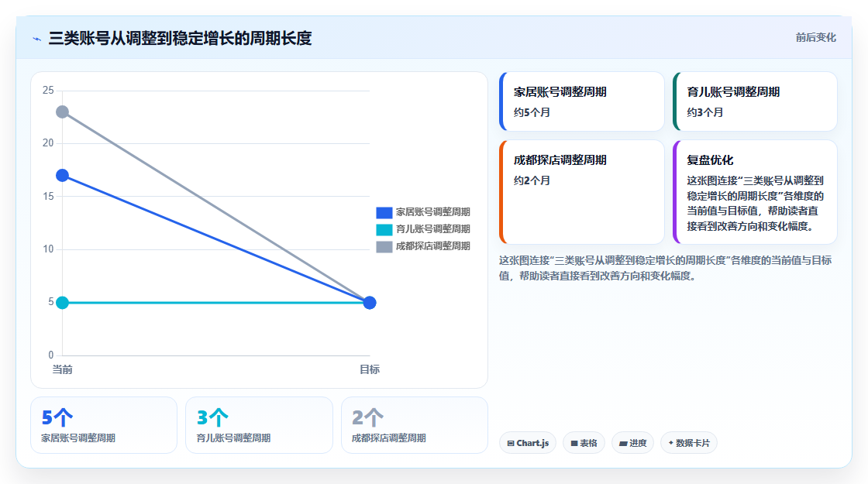Toggle 成都探店调整周期 legend color box
This screenshot has height=484, width=868.
pos(384,247)
